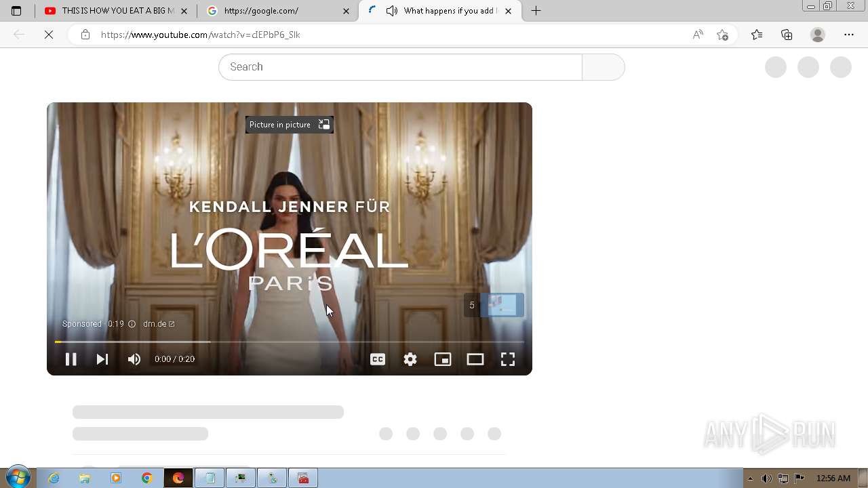This screenshot has height=488, width=868.
Task: Select Microsoft Edge taskbar button
Action: [x=178, y=479]
